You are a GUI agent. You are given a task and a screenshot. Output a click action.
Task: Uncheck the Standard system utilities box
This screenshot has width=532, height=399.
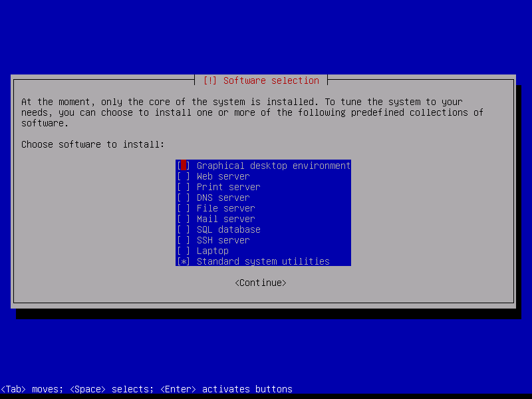(x=184, y=261)
